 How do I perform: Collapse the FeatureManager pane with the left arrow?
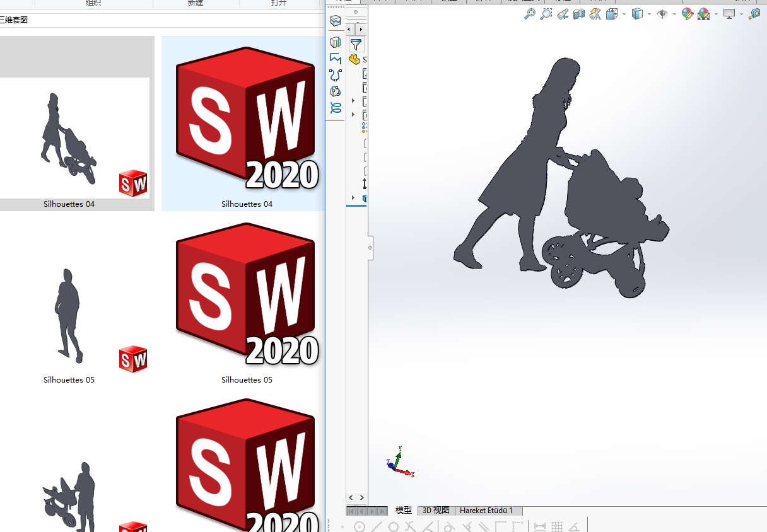(348, 29)
